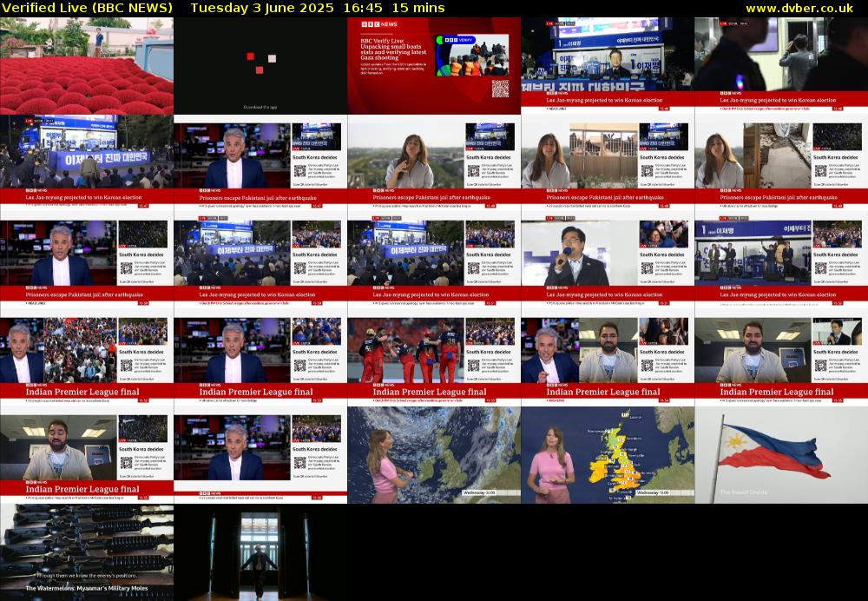Select the black frame with red squares

click(260, 66)
